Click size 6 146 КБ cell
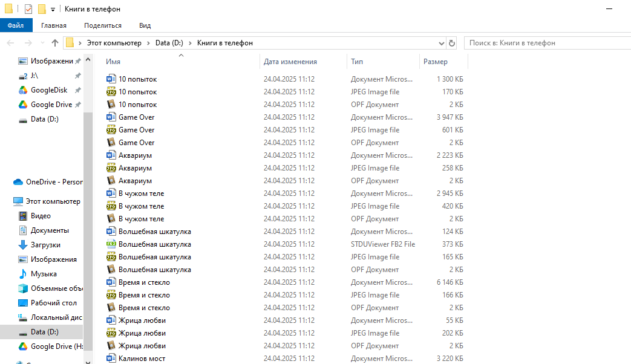Image resolution: width=631 pixels, height=364 pixels. coord(450,282)
